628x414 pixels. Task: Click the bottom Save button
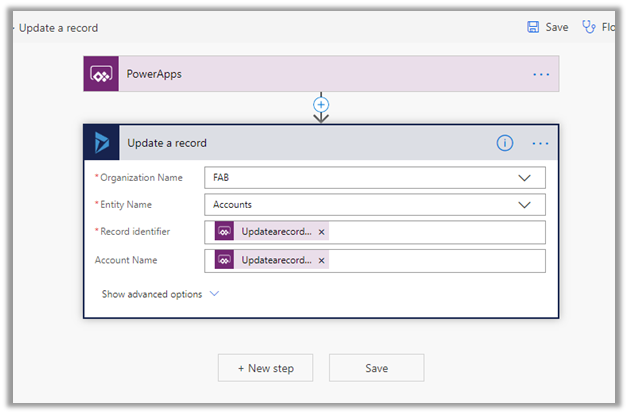click(376, 368)
